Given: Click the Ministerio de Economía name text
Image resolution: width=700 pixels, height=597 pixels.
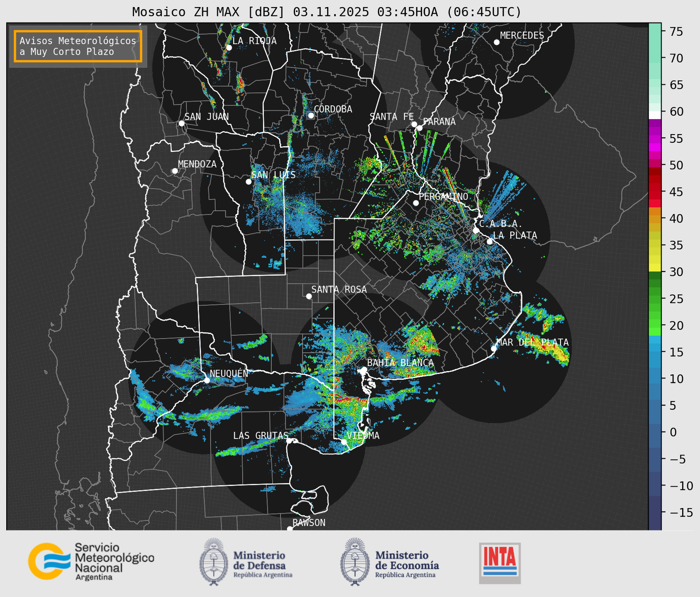Looking at the screenshot, I should pos(407,560).
